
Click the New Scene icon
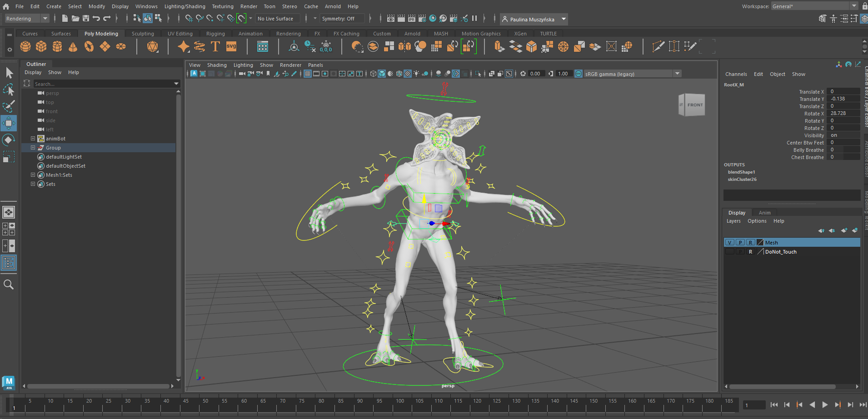(x=65, y=19)
